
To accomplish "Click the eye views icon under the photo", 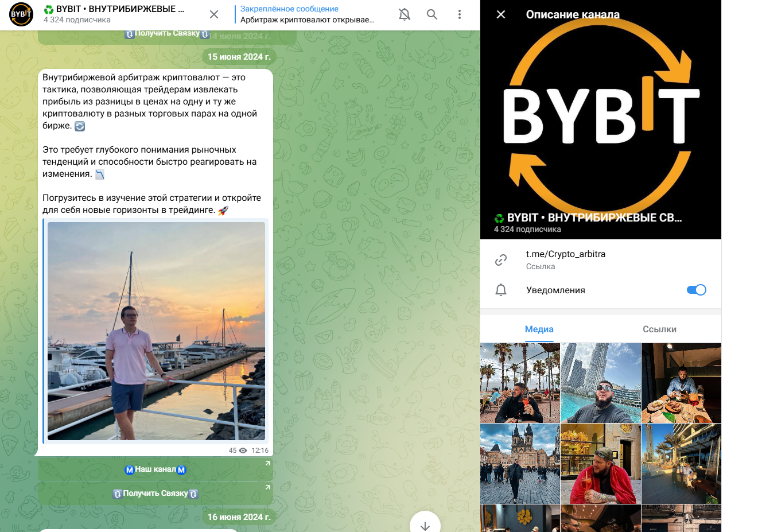I will point(243,451).
